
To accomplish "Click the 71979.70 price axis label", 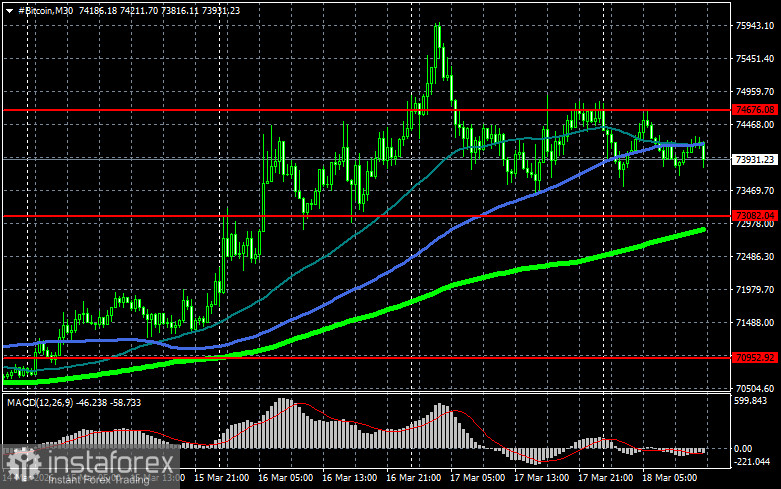I will (755, 289).
